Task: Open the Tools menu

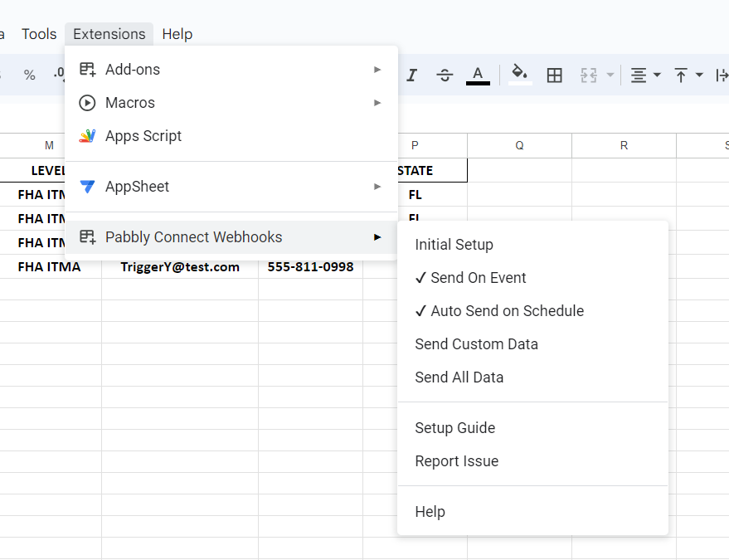Action: click(39, 34)
